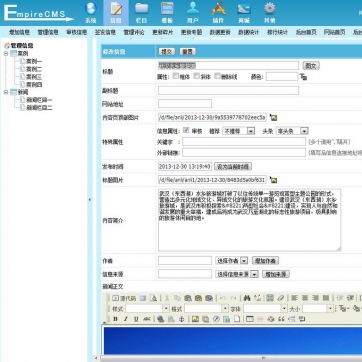The image size is (362, 362).
Task: Click the file select icon next to 标题图片
Action: click(x=273, y=180)
